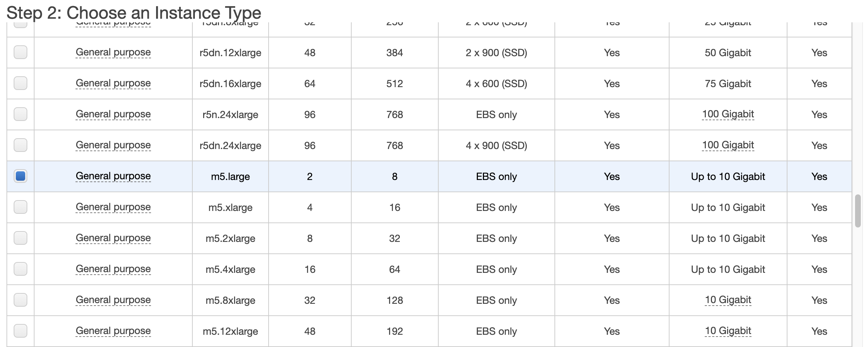Select checkbox for m5.8xlarge instance
The image size is (868, 347).
(20, 300)
